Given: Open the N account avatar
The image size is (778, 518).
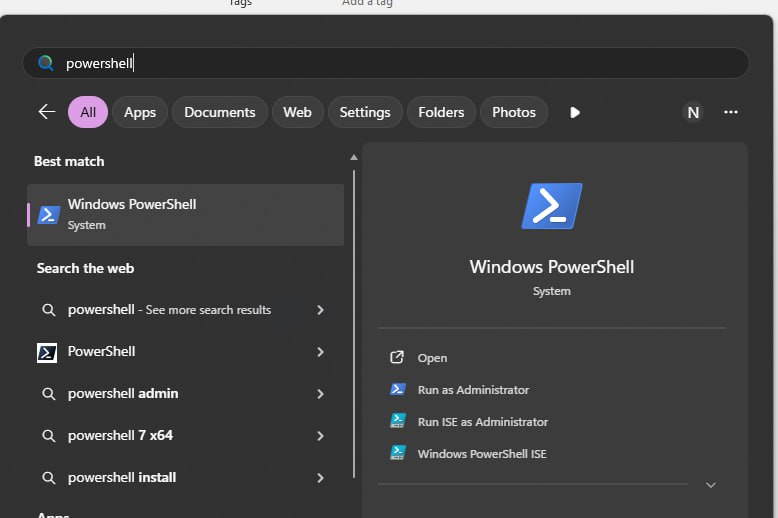Looking at the screenshot, I should coord(693,113).
